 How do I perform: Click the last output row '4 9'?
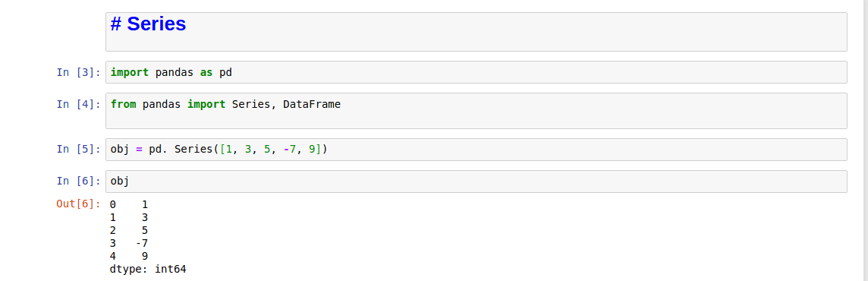tap(129, 257)
